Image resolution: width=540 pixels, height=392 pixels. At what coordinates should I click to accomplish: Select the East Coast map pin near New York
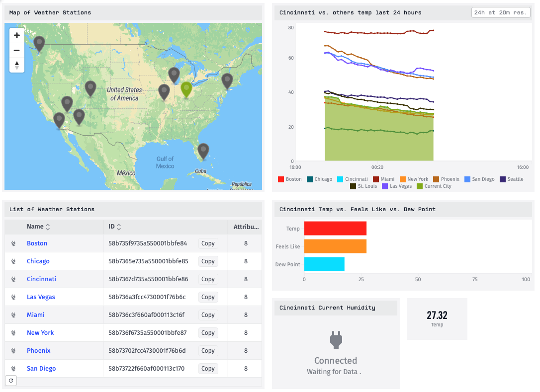[x=227, y=81]
